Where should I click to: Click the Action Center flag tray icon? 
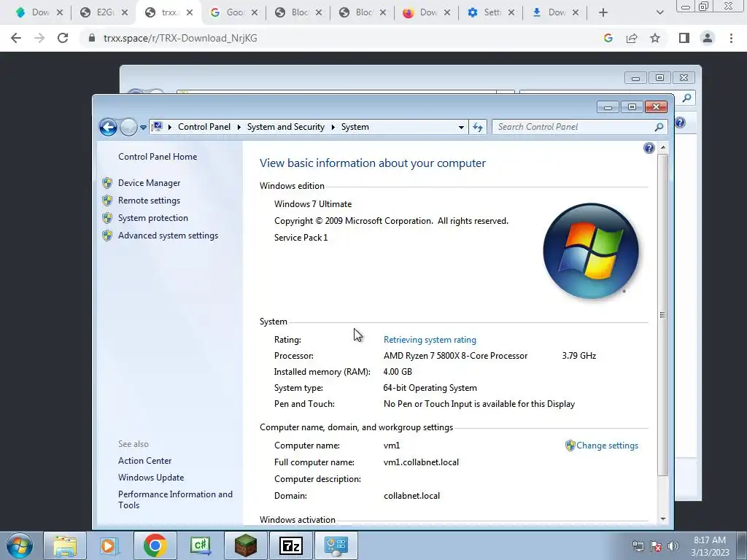click(656, 546)
